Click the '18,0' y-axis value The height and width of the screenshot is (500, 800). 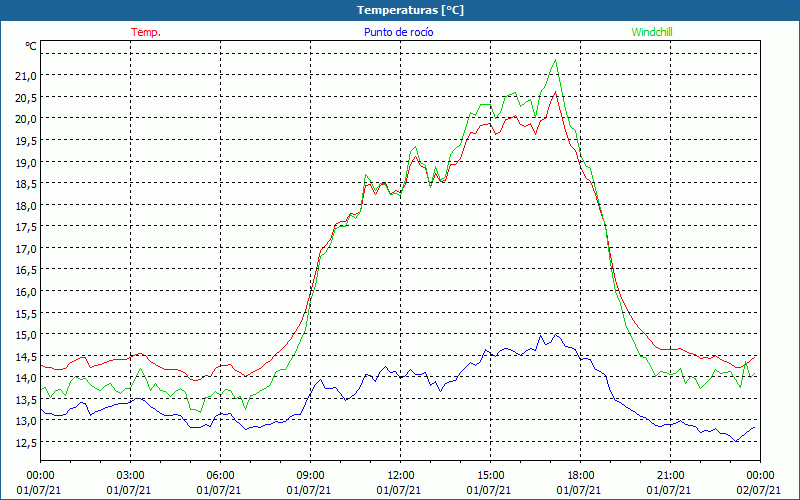click(x=27, y=206)
